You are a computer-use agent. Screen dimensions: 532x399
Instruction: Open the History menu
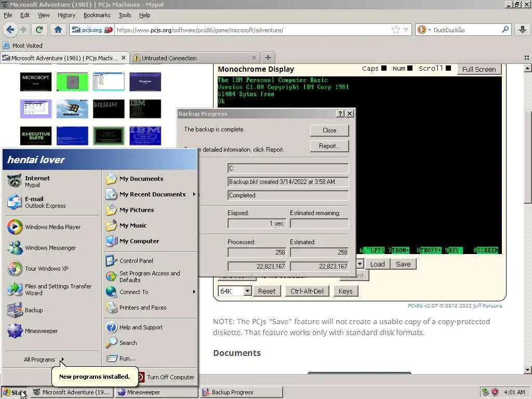66,15
